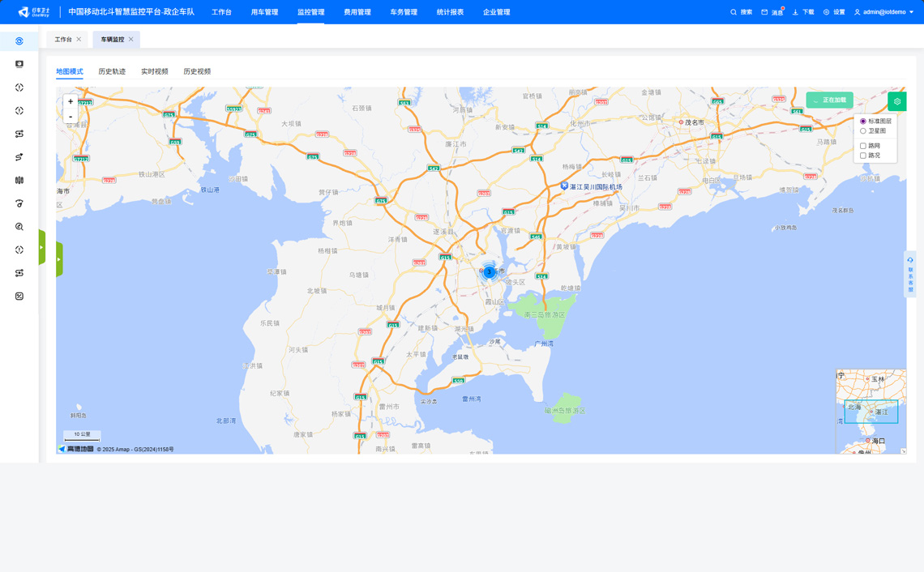This screenshot has width=924, height=572.
Task: Enable the 路况 traffic checkbox
Action: [863, 156]
